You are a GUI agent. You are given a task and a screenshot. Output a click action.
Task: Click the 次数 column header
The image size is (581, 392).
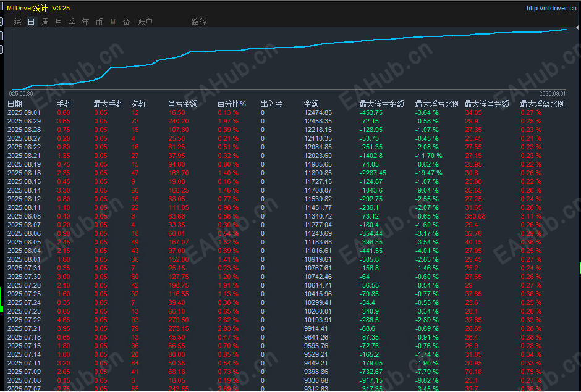pos(138,104)
